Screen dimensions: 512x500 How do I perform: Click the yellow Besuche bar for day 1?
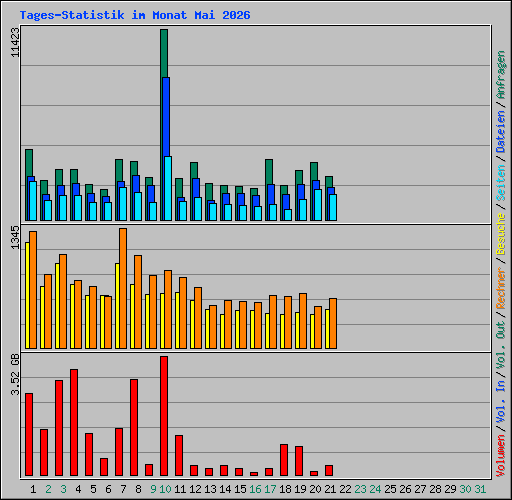click(x=27, y=295)
